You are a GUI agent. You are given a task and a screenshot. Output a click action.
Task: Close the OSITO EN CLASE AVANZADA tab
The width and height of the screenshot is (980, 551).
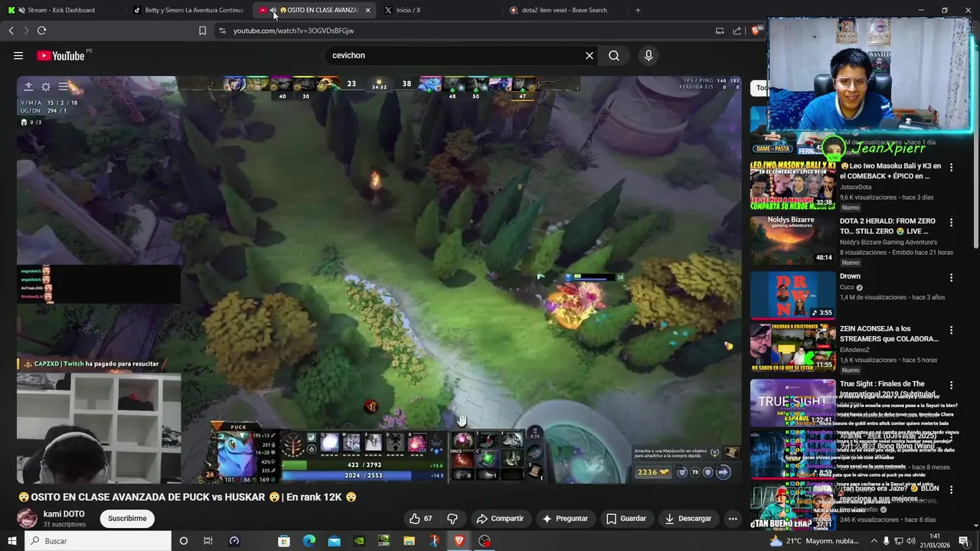[x=368, y=10]
